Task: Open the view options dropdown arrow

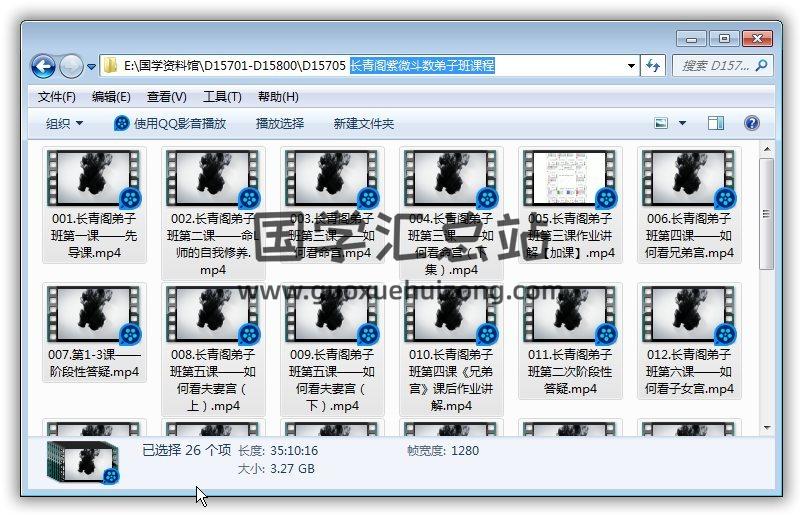Action: click(x=682, y=123)
